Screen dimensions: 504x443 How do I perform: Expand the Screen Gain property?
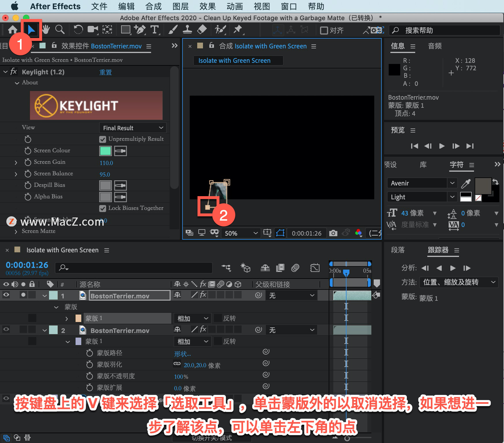pyautogui.click(x=16, y=163)
